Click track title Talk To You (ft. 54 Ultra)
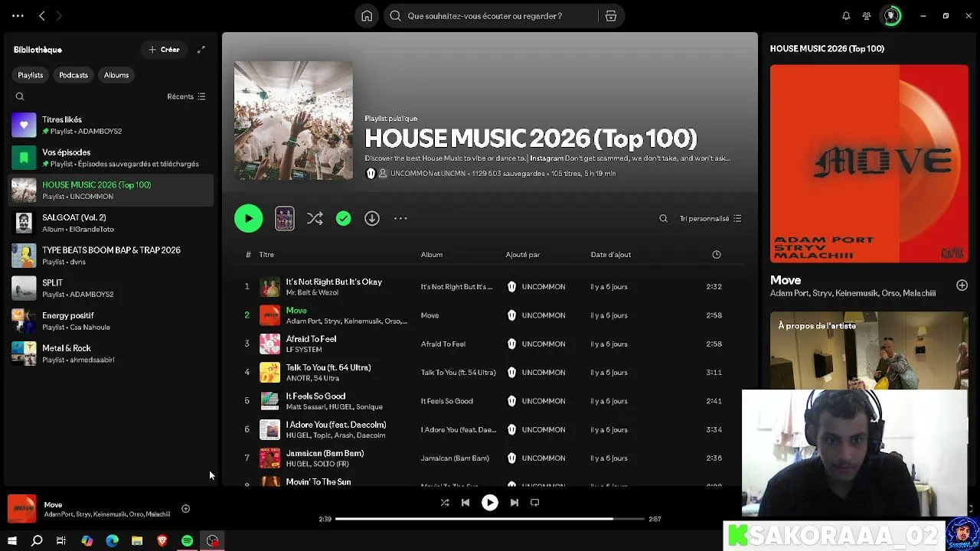Screen dimensions: 980x551 click(328, 367)
